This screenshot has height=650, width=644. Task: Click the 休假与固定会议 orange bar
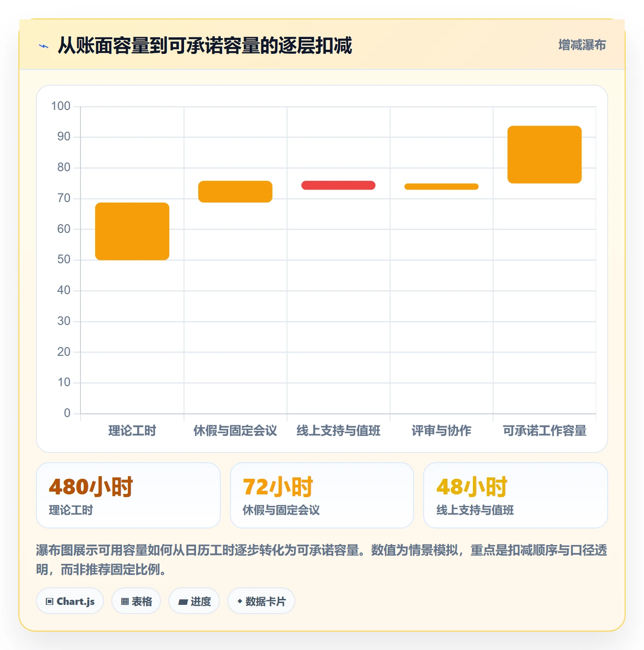(x=235, y=192)
